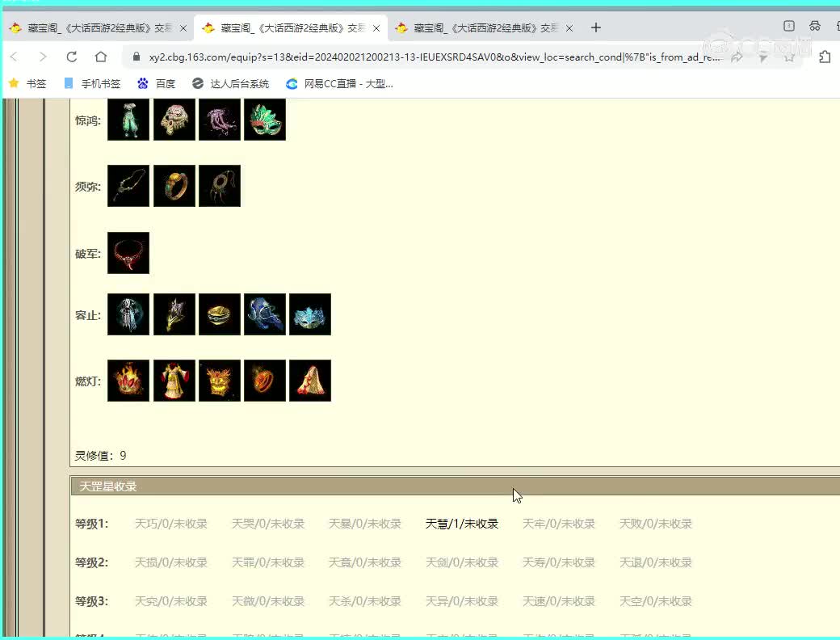Click the green feather mask in 惊鸿 row

[x=265, y=120]
